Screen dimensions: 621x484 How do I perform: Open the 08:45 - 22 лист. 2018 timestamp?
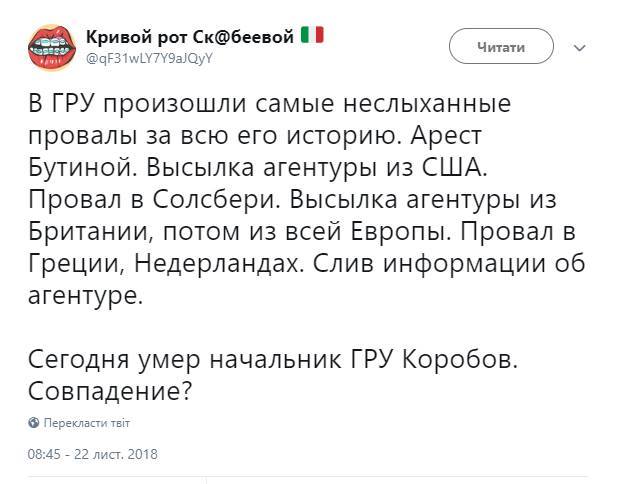tap(93, 453)
